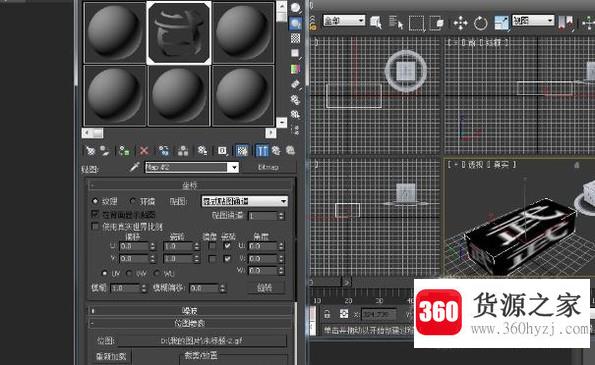
Task: Click the Make Unique icon
Action: pyautogui.click(x=183, y=151)
